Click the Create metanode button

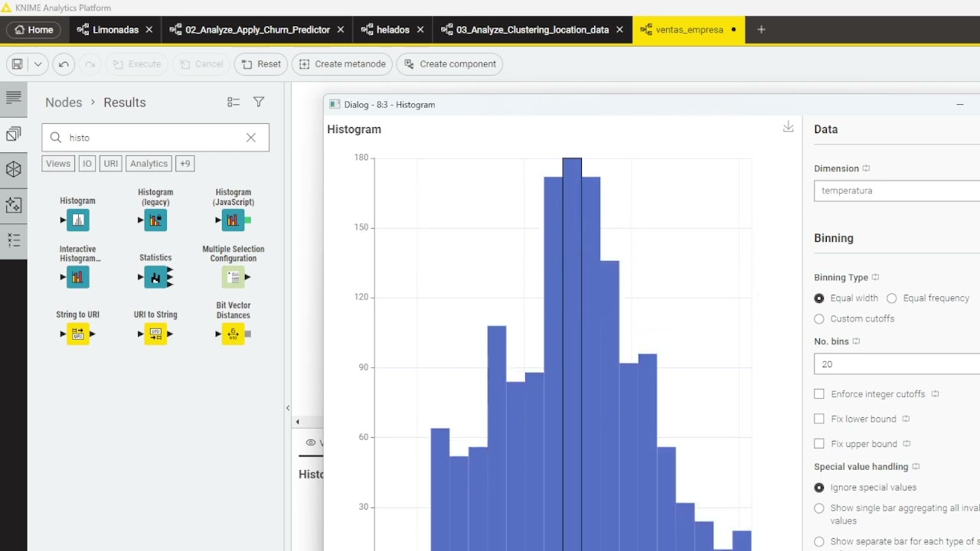pyautogui.click(x=342, y=64)
